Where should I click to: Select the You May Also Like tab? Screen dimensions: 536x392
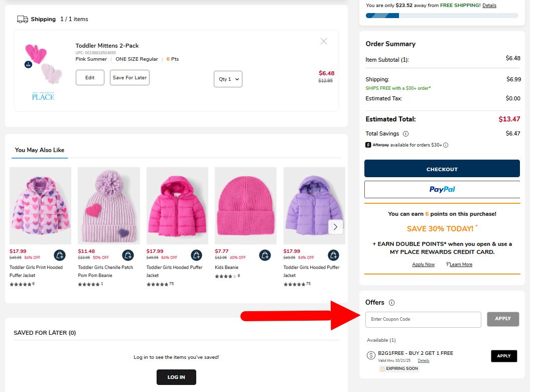(39, 150)
